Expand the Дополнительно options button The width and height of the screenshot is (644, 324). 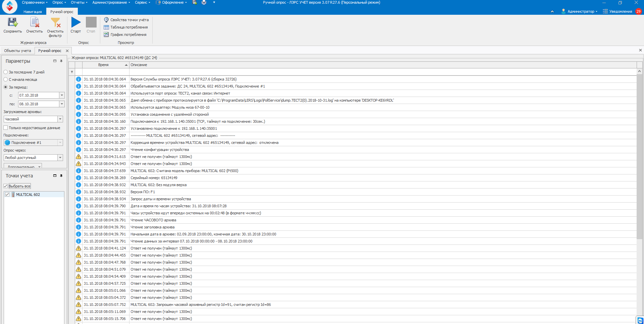23,166
